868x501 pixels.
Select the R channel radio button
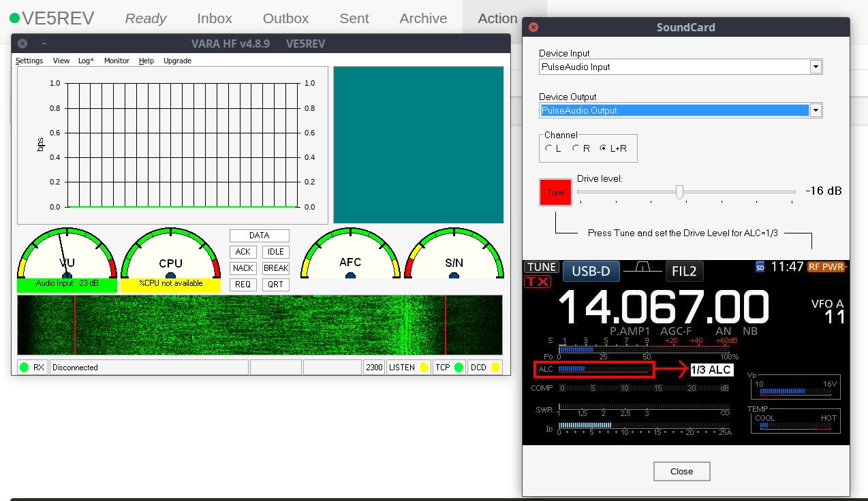click(576, 148)
